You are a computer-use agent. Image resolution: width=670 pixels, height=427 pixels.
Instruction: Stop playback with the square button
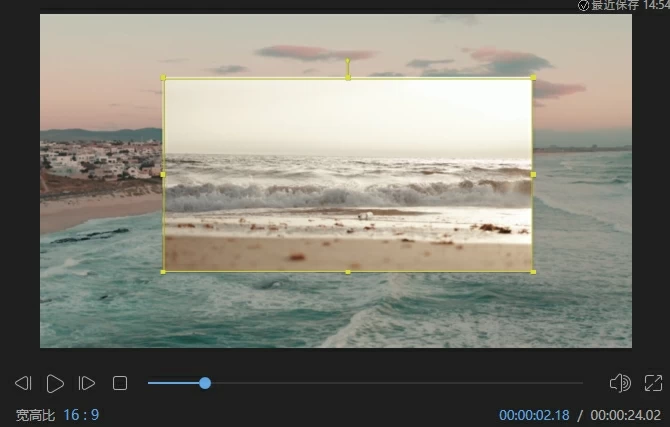(120, 383)
